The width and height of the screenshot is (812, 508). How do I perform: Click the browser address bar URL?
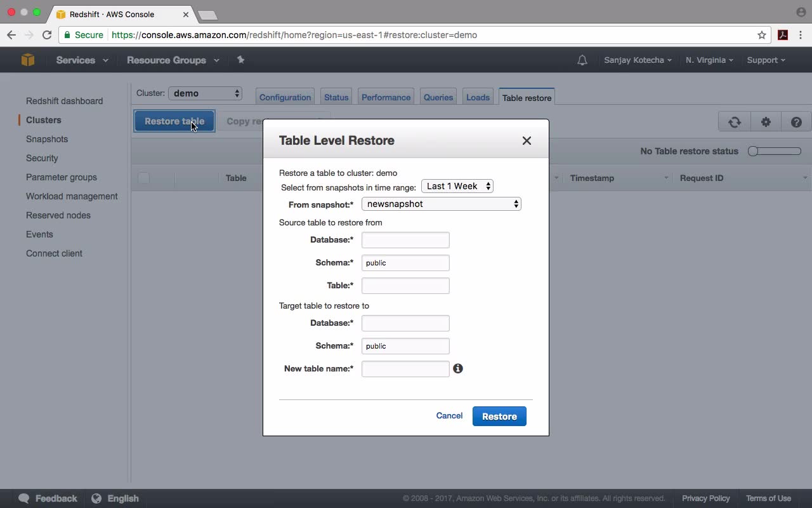pos(294,35)
